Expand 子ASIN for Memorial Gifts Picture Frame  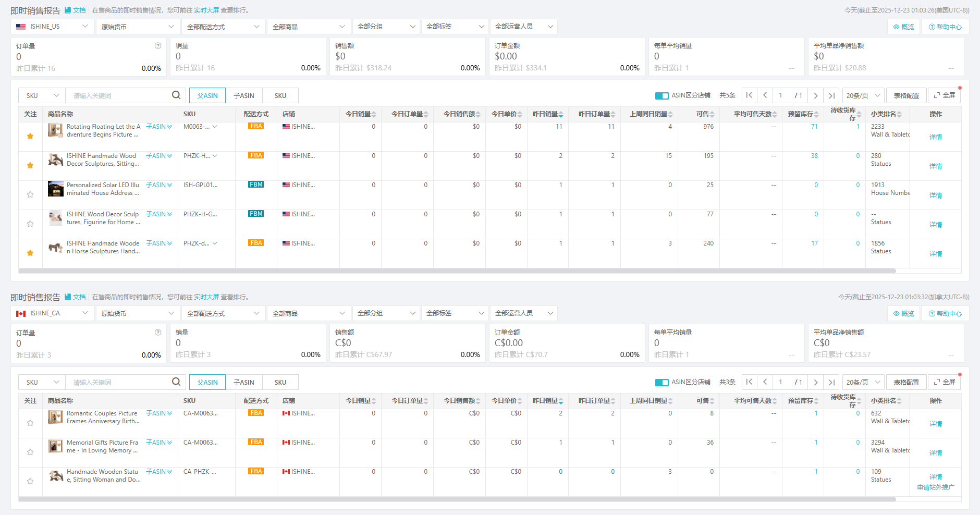159,443
